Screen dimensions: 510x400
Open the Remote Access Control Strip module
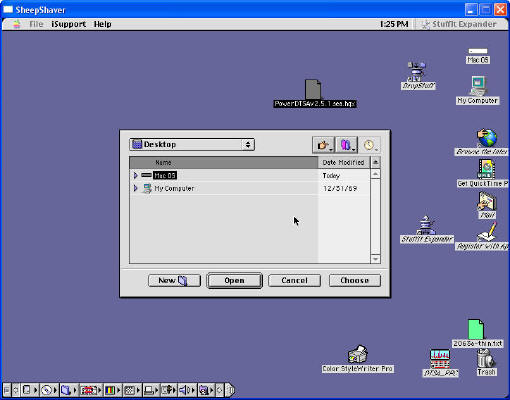coord(169,390)
